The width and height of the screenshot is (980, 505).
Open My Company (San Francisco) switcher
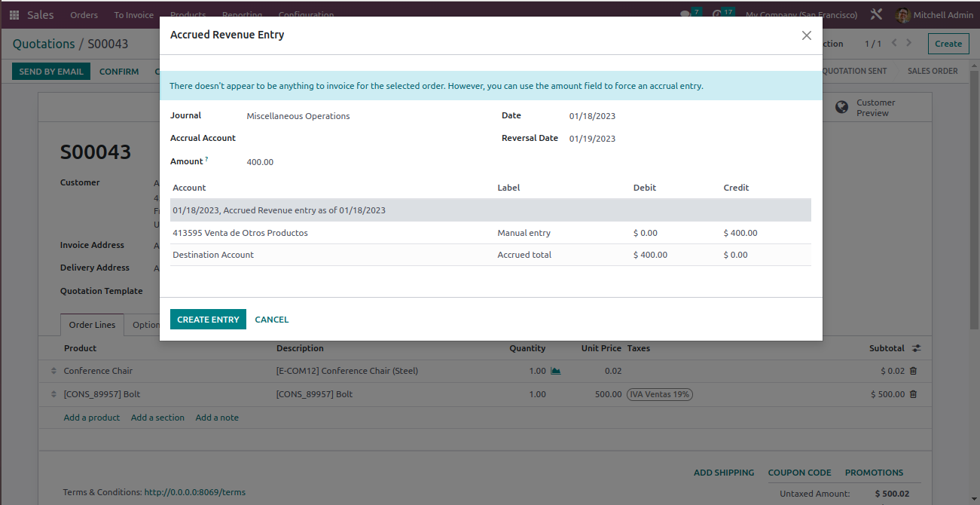(801, 15)
